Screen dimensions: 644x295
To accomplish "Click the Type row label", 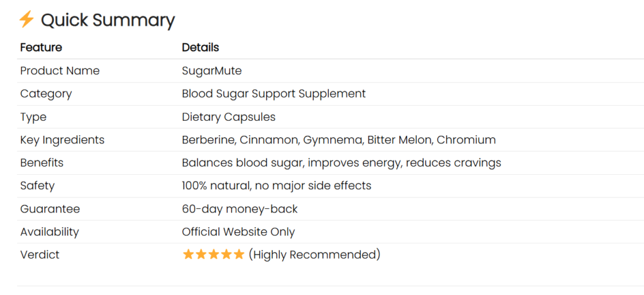I will tap(33, 117).
